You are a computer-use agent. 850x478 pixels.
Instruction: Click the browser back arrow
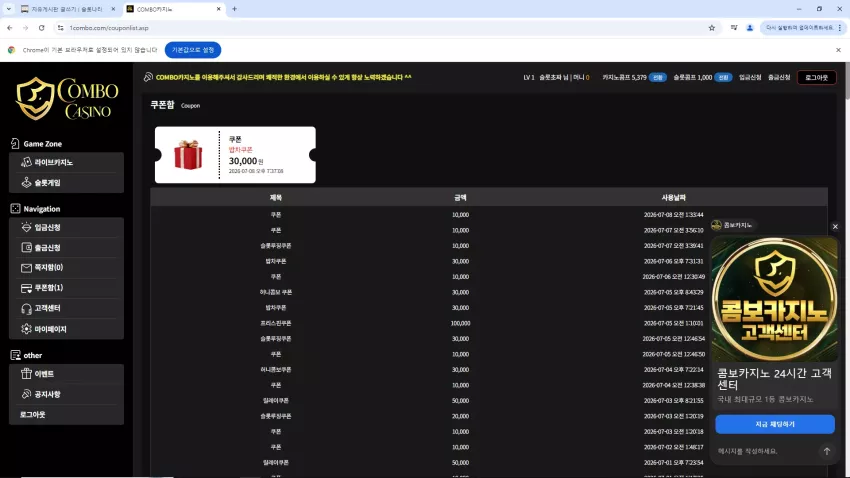(x=10, y=28)
